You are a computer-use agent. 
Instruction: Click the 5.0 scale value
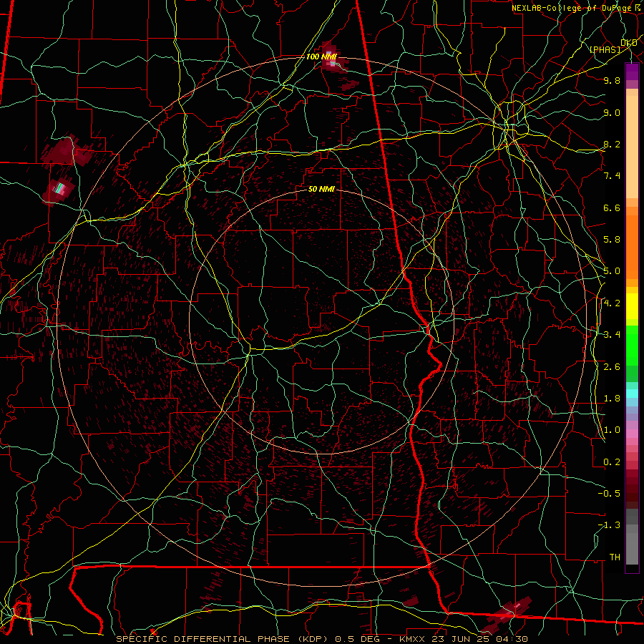click(x=612, y=271)
